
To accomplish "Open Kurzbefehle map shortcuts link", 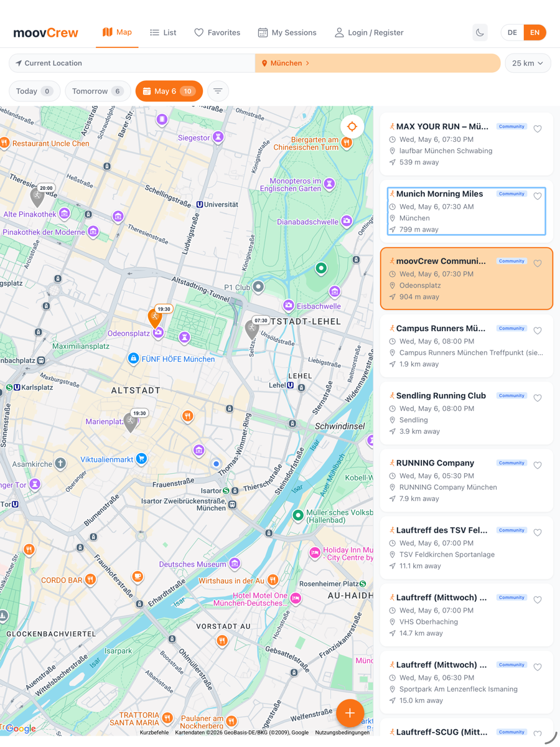I will tap(154, 733).
